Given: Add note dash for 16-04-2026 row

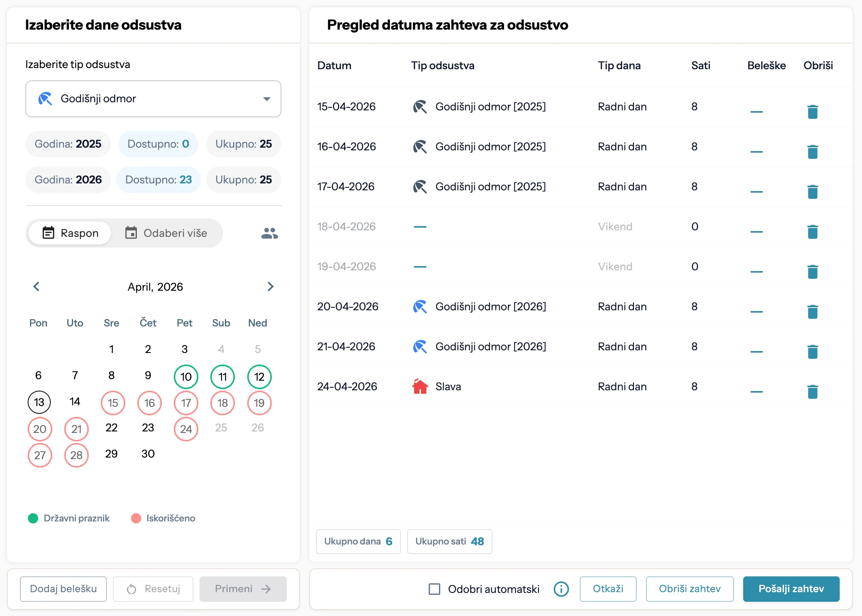Looking at the screenshot, I should coord(756,152).
